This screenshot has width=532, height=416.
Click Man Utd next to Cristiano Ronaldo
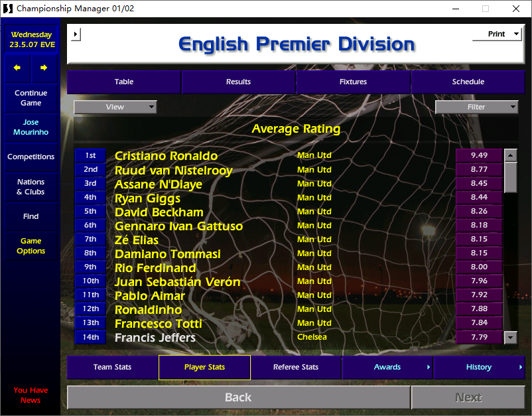pyautogui.click(x=314, y=155)
